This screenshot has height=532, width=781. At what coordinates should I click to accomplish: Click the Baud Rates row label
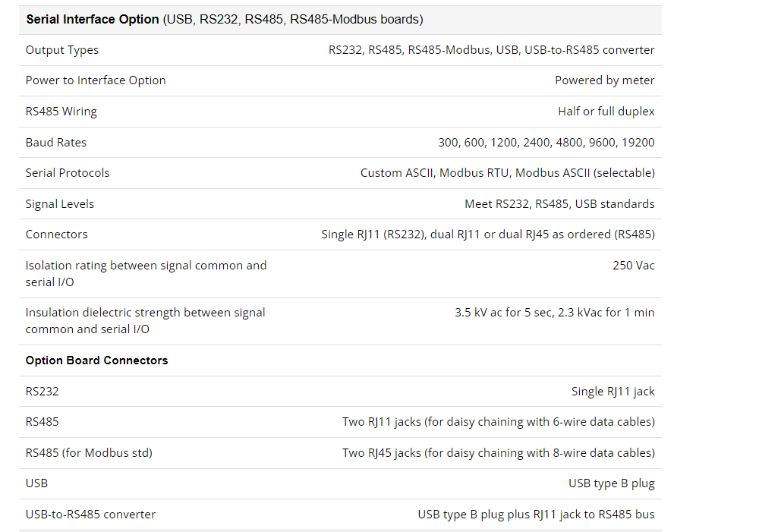pos(56,143)
